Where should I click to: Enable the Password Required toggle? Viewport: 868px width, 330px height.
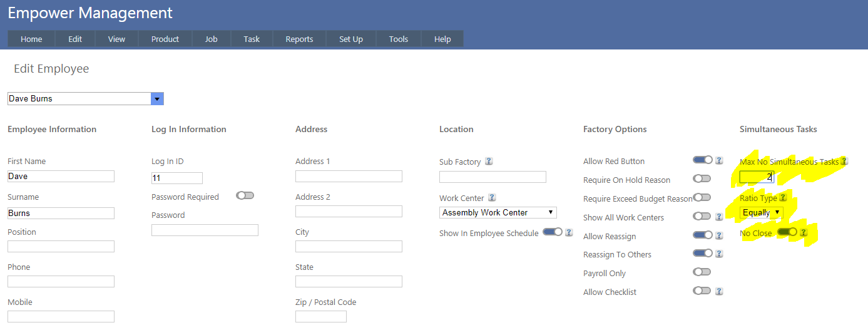click(x=245, y=195)
